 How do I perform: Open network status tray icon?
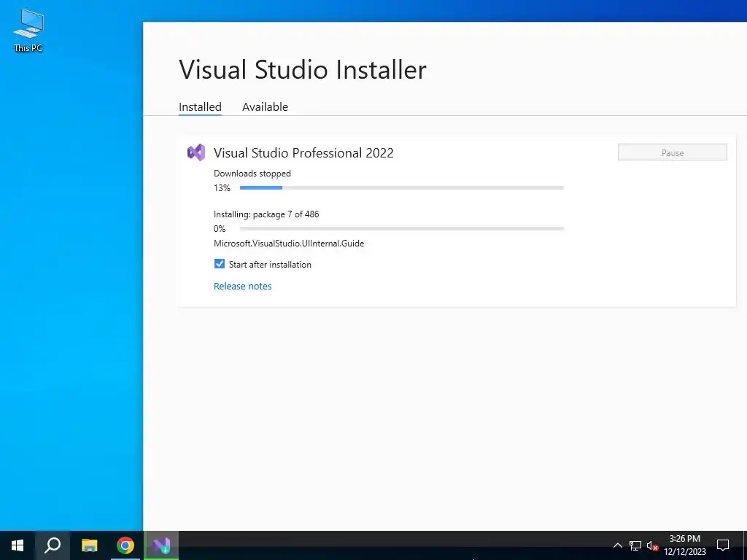pyautogui.click(x=635, y=545)
